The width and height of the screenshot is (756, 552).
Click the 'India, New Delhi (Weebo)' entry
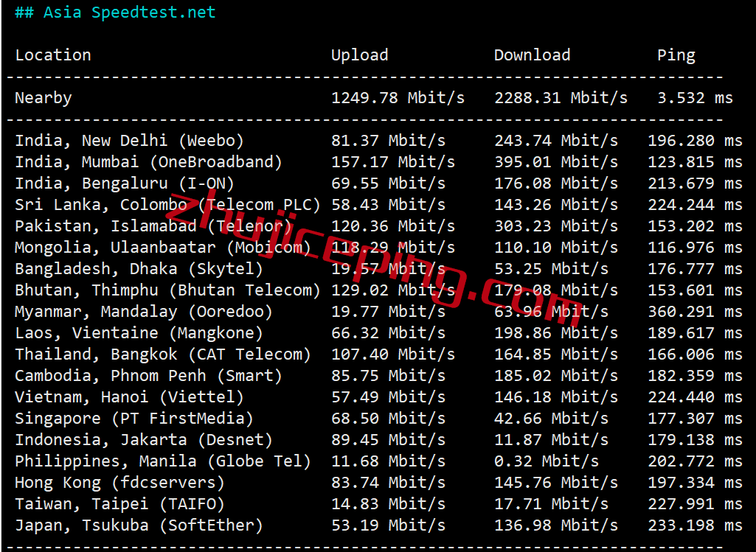[x=129, y=141]
